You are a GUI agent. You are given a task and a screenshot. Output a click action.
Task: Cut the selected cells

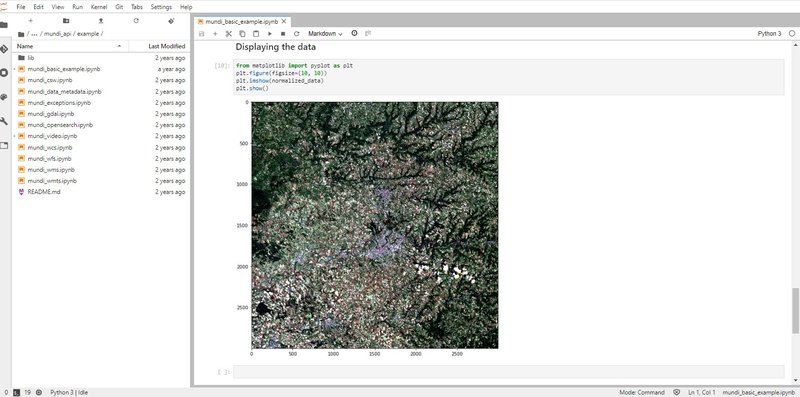coord(229,34)
